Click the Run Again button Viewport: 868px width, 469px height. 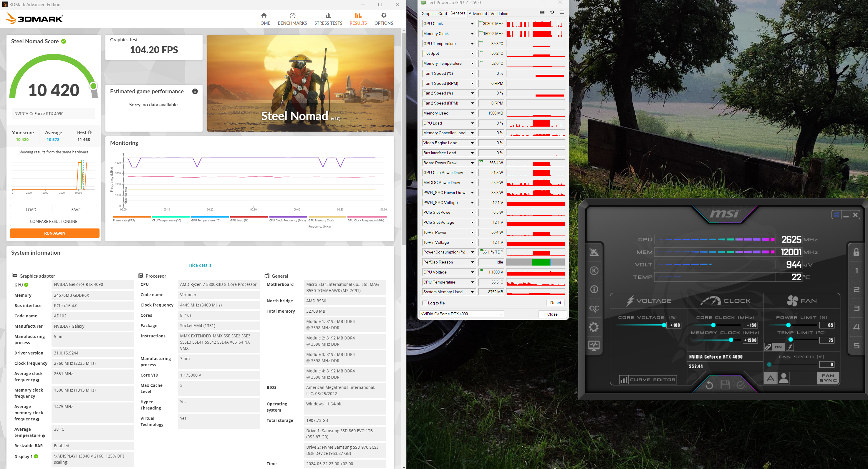[x=54, y=233]
